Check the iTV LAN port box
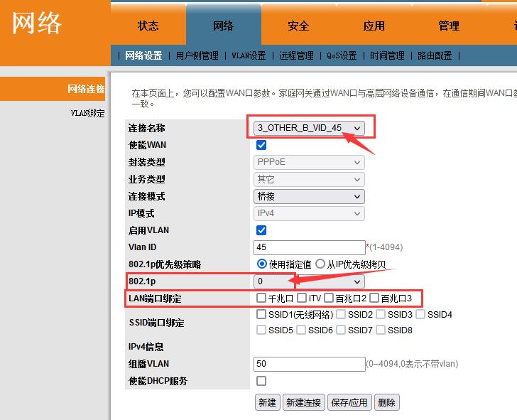Image resolution: width=517 pixels, height=420 pixels. pos(302,298)
